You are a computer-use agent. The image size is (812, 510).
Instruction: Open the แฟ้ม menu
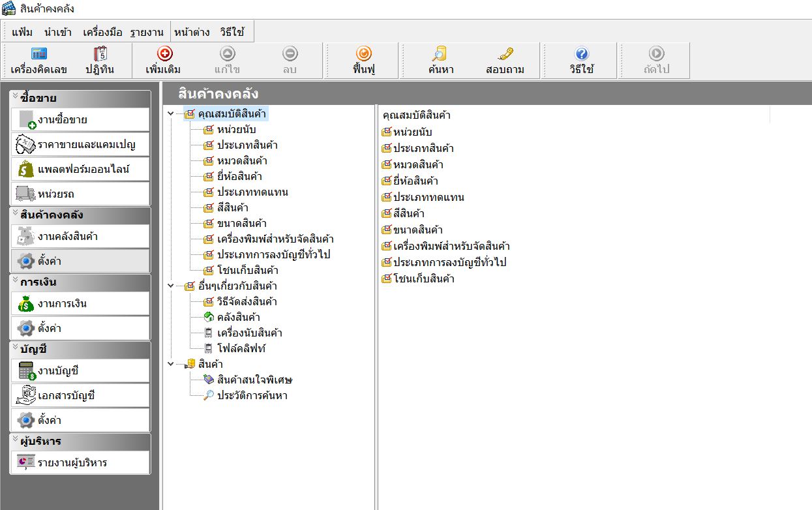[x=22, y=31]
